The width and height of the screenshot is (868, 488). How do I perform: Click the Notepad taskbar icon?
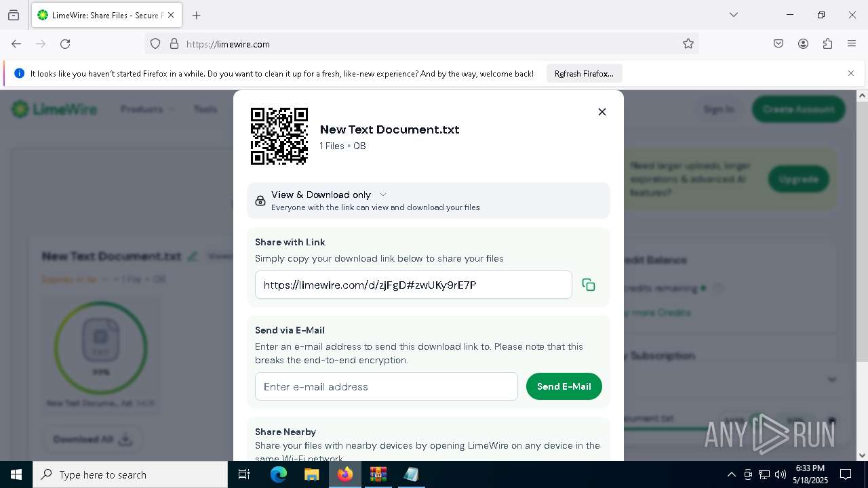[x=411, y=474]
